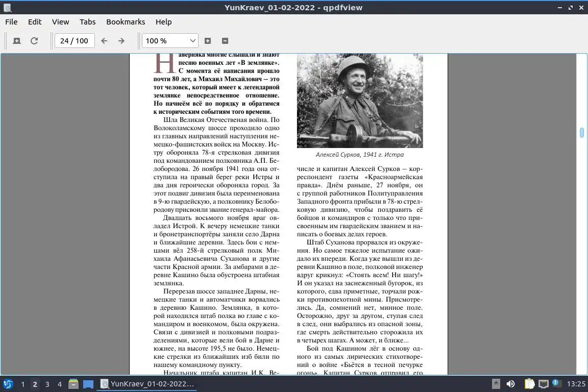Open the View menu
Viewport: 588px width, 392px height.
[x=60, y=22]
